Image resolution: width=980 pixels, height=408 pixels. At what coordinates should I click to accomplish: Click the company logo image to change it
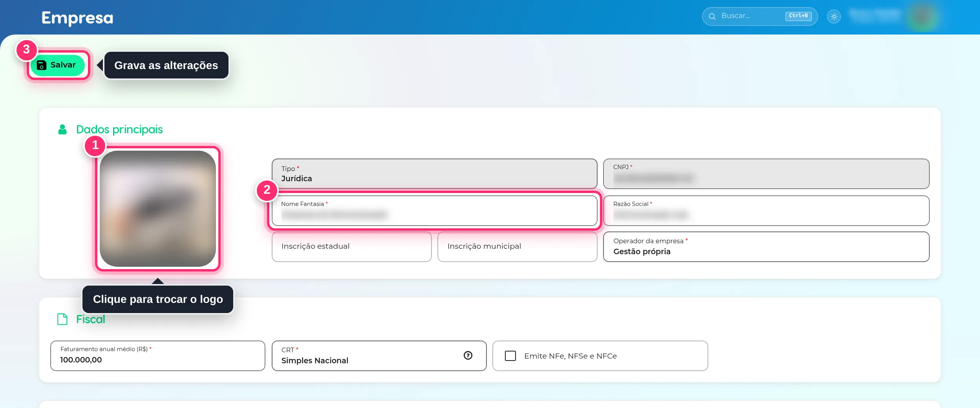[158, 209]
